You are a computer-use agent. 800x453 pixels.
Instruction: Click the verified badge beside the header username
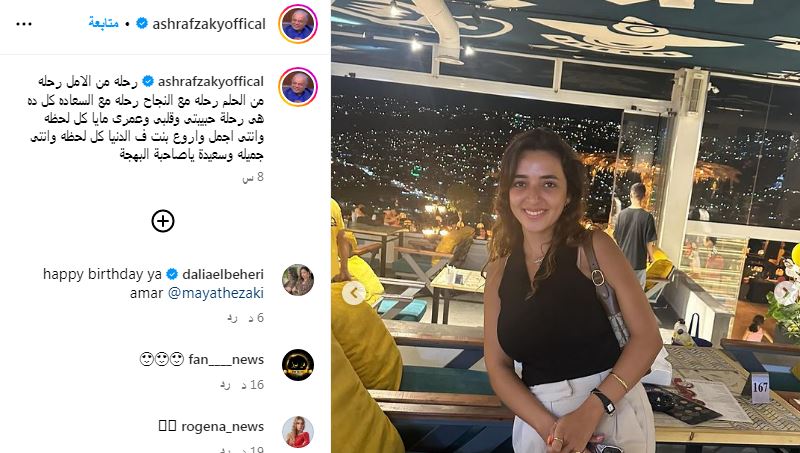click(142, 23)
